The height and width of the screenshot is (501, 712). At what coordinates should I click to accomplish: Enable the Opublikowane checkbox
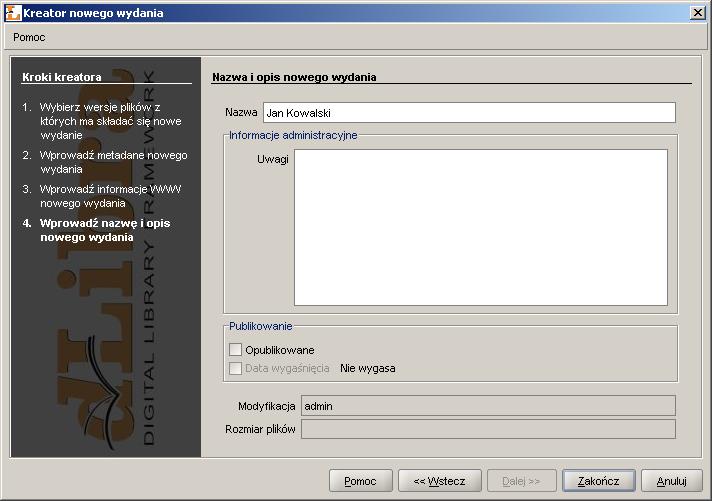[x=235, y=350]
